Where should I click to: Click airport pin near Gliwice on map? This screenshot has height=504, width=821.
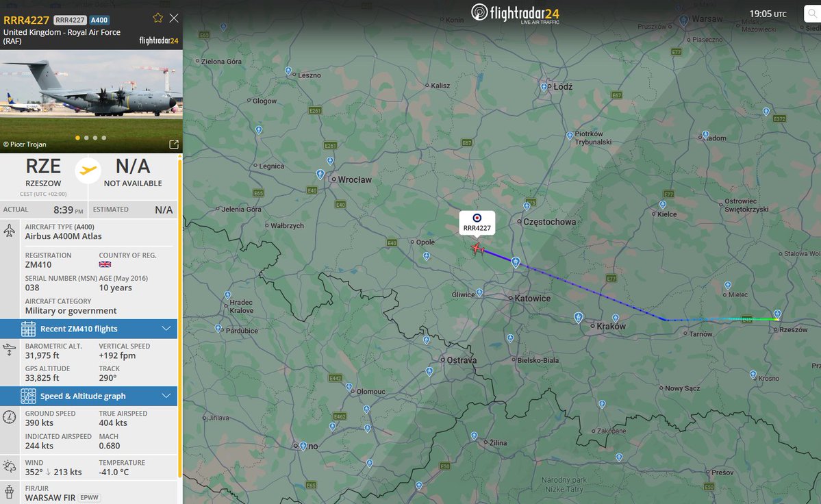tap(479, 292)
